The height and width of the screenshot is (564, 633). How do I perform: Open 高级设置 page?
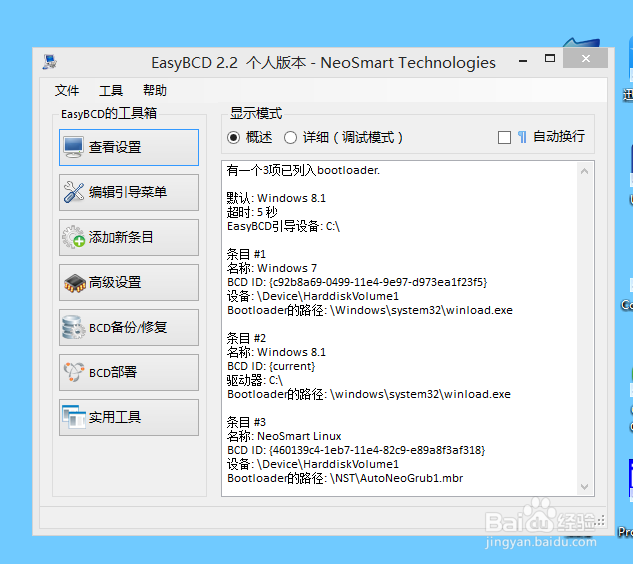point(129,282)
